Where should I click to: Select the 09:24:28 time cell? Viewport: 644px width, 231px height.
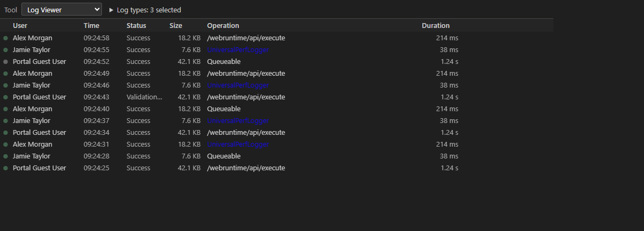(97, 156)
